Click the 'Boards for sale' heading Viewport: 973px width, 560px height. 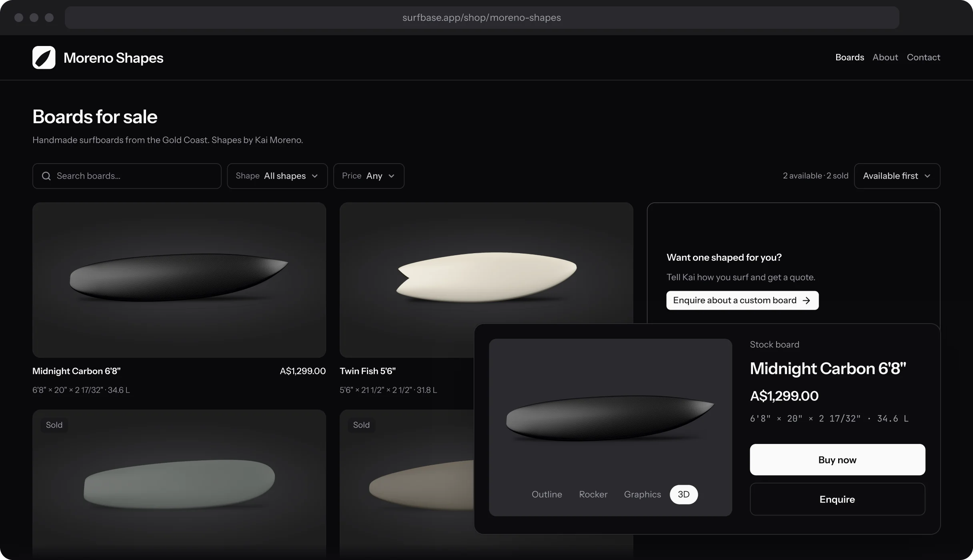(x=95, y=117)
